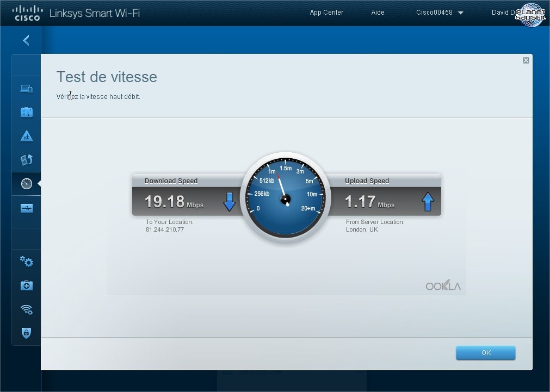The height and width of the screenshot is (392, 550).
Task: Select the London, UK server location text
Action: (x=362, y=229)
